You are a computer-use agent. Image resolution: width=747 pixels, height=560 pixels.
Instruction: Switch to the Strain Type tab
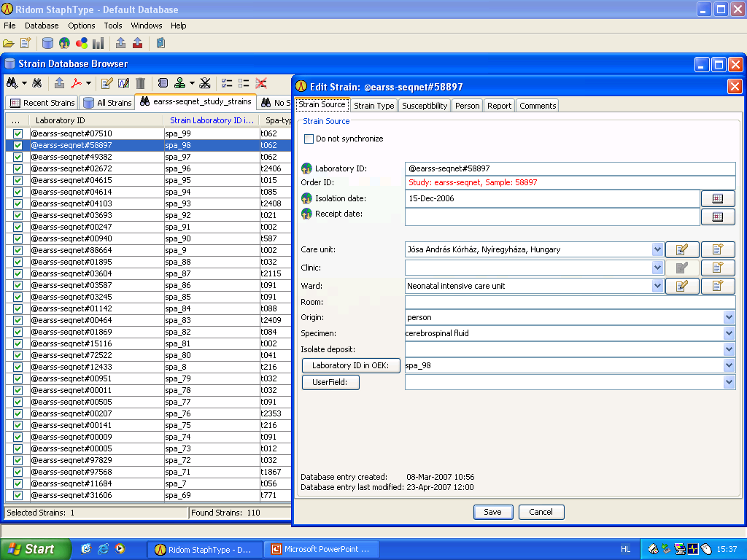374,106
